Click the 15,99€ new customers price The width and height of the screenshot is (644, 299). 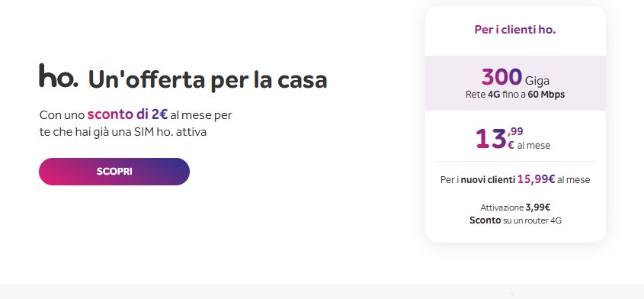pos(536,179)
